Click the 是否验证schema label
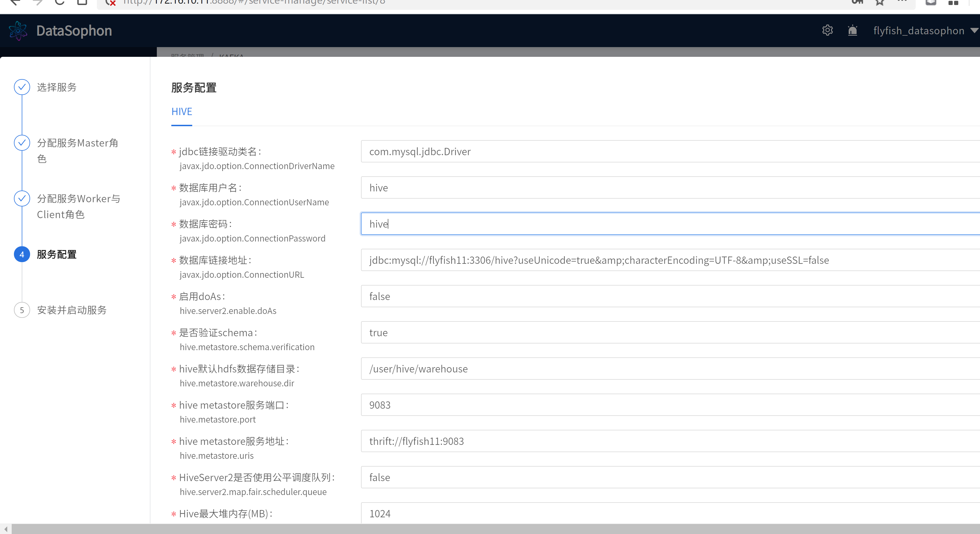 [218, 333]
